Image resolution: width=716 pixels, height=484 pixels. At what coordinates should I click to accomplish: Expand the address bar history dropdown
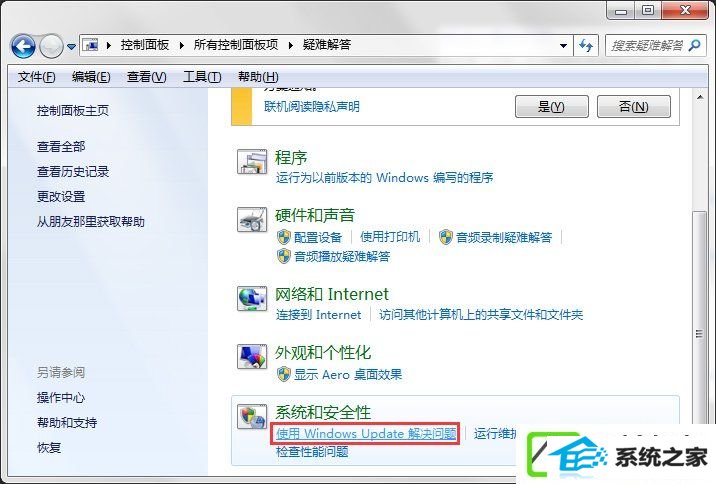pos(563,45)
